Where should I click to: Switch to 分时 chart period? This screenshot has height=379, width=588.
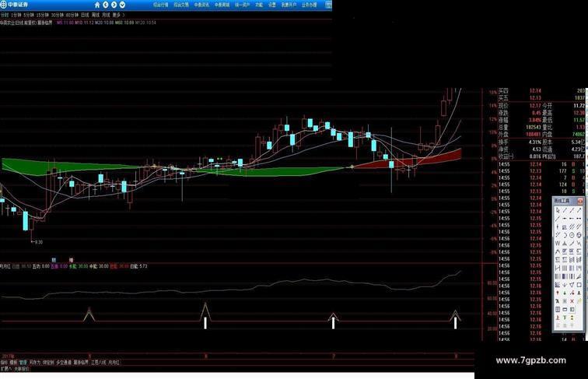point(4,15)
